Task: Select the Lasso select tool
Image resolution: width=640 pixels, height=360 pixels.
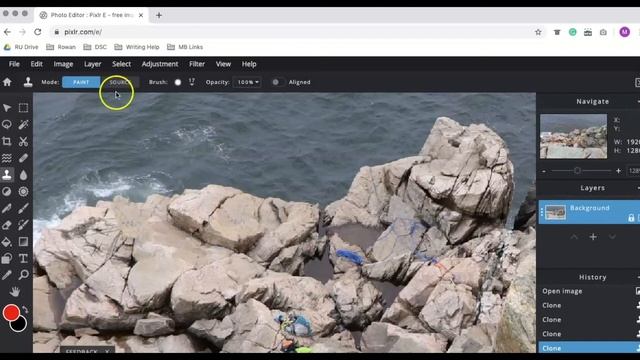Action: point(7,124)
